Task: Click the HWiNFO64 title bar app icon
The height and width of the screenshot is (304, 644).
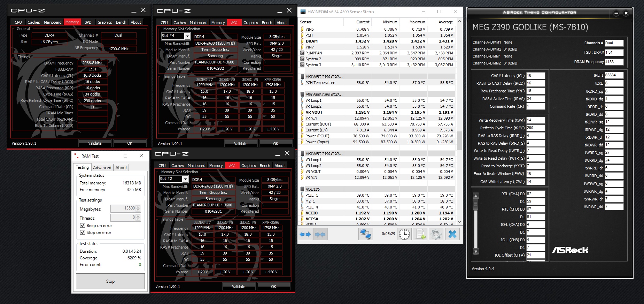Action: point(303,12)
